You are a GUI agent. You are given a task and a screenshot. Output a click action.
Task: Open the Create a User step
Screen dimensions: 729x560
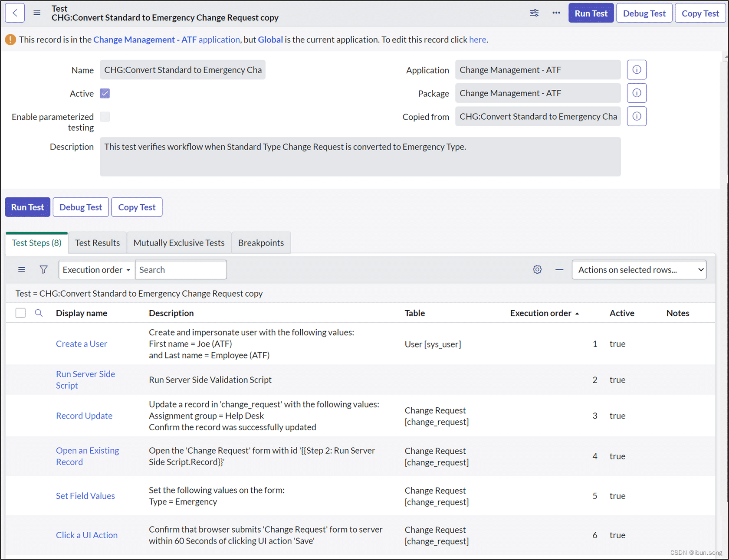82,344
